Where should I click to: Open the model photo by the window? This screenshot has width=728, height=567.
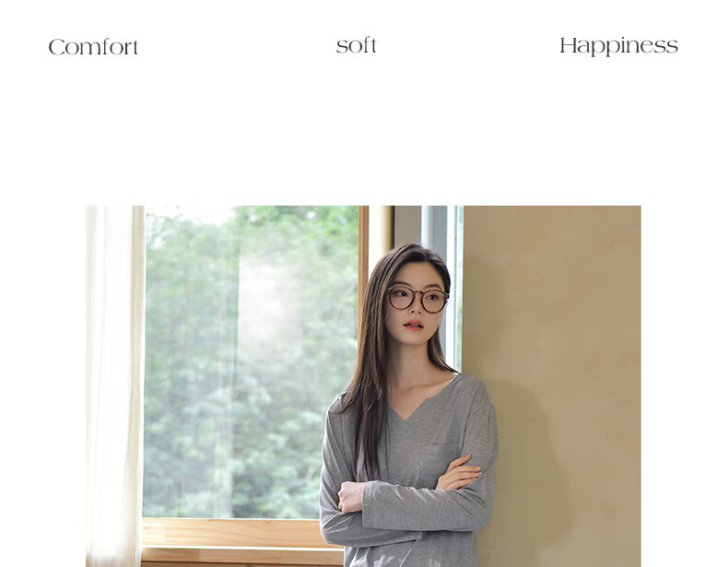pos(363,386)
